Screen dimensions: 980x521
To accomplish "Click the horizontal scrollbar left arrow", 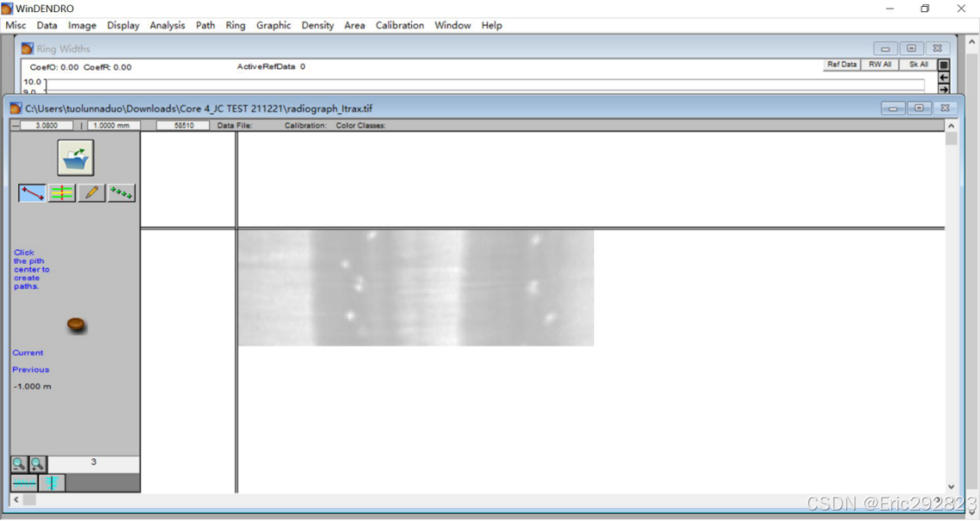I will point(17,499).
